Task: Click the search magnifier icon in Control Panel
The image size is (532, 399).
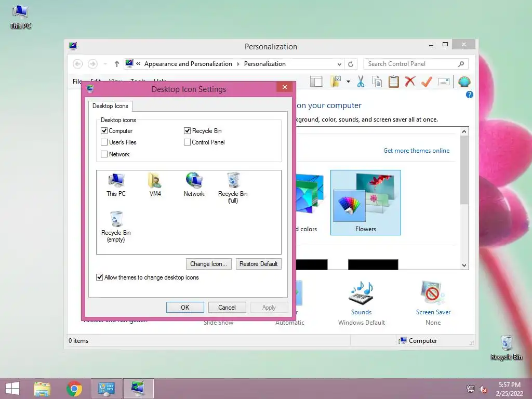Action: [x=461, y=64]
